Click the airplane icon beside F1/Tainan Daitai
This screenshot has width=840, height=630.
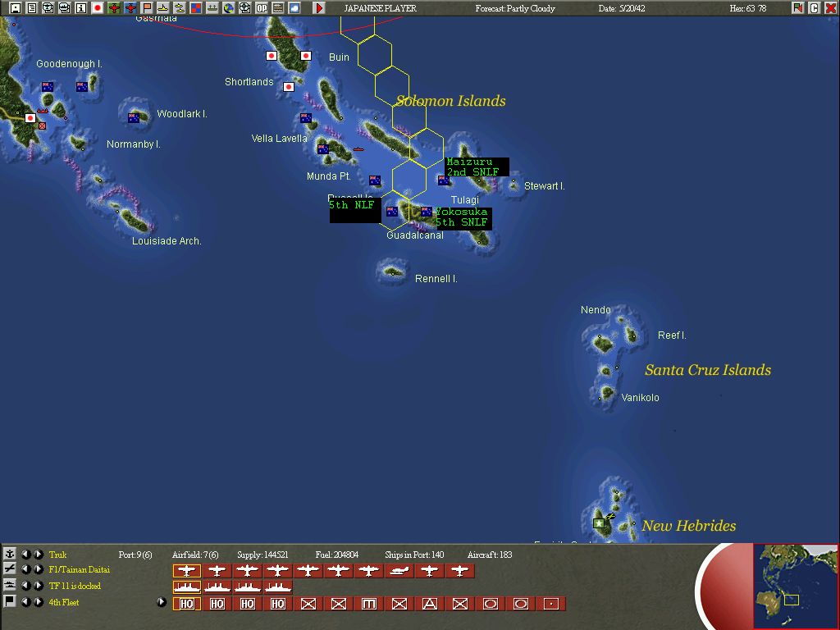click(x=10, y=569)
